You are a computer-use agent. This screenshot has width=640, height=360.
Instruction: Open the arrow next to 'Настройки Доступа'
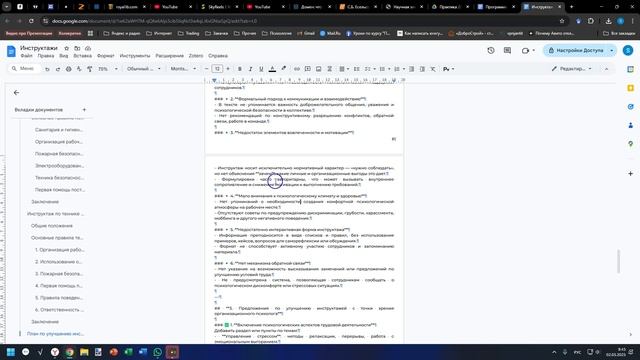click(x=611, y=50)
